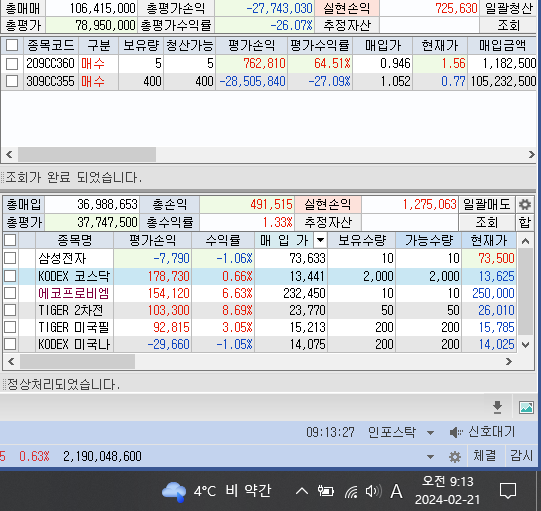Select the KODEX 코스닥 stock name
Viewport: 541px width, 511px height.
click(x=74, y=276)
